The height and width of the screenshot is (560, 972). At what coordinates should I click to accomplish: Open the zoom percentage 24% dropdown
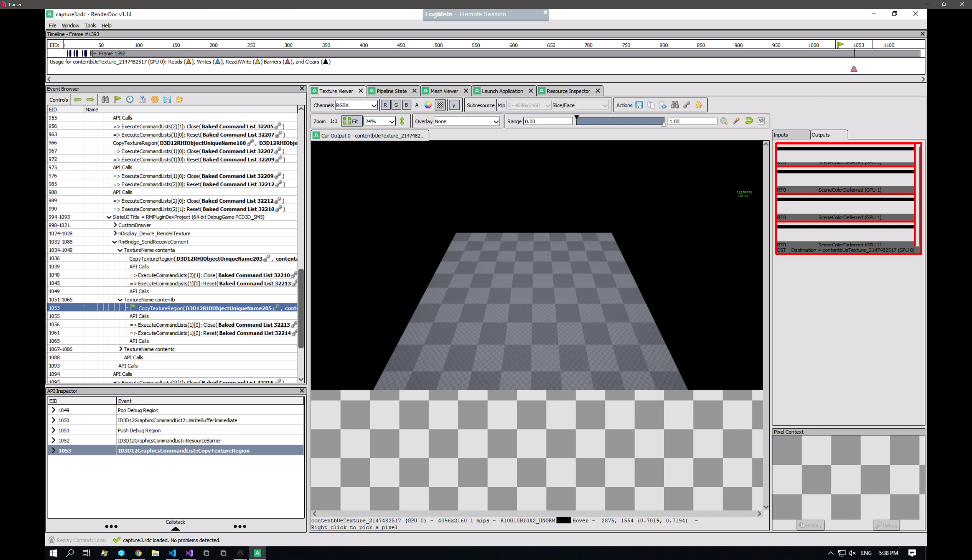379,121
